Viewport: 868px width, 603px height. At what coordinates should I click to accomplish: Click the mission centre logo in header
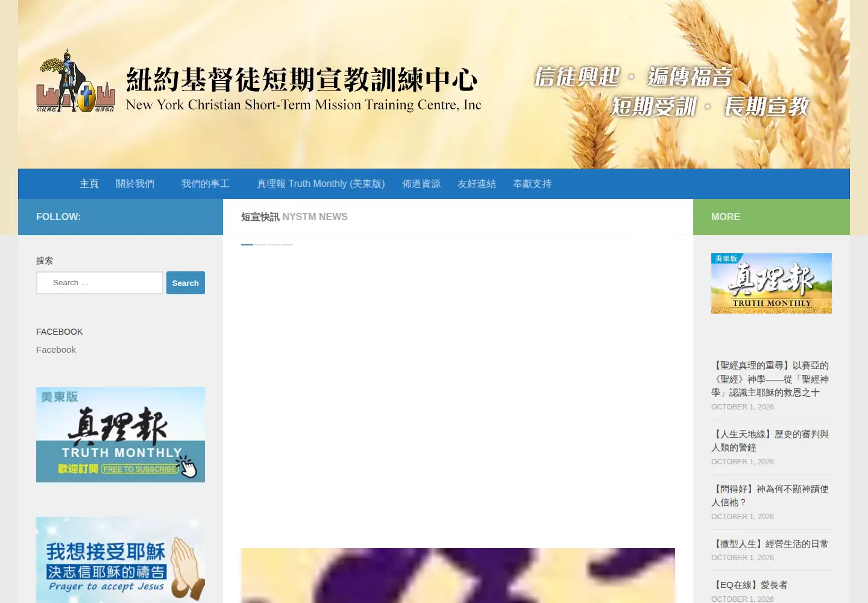pos(75,81)
